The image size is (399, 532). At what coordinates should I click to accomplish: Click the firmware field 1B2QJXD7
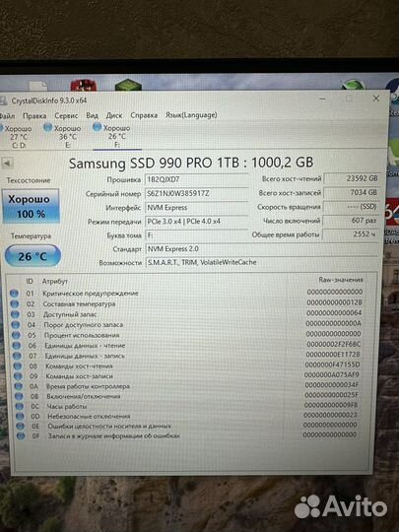pos(197,179)
